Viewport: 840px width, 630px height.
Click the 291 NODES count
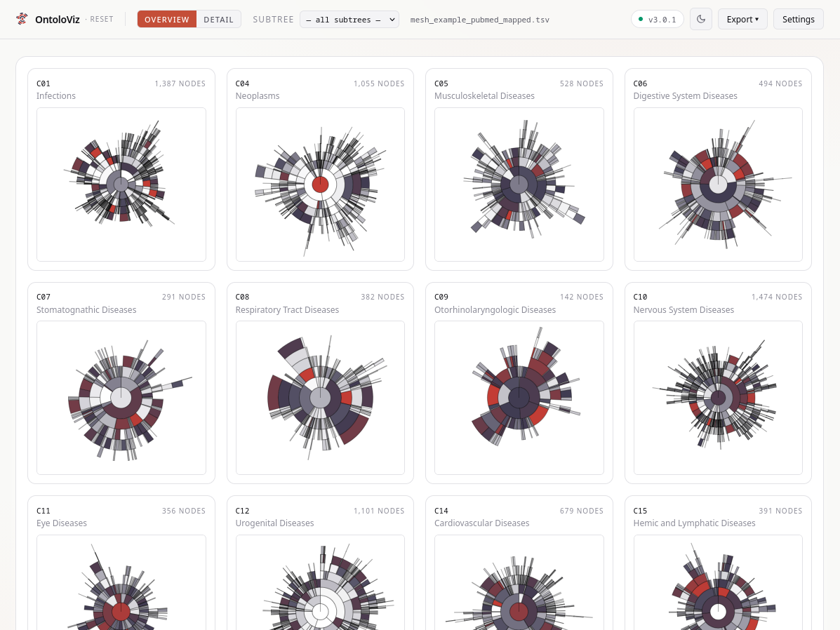[184, 297]
